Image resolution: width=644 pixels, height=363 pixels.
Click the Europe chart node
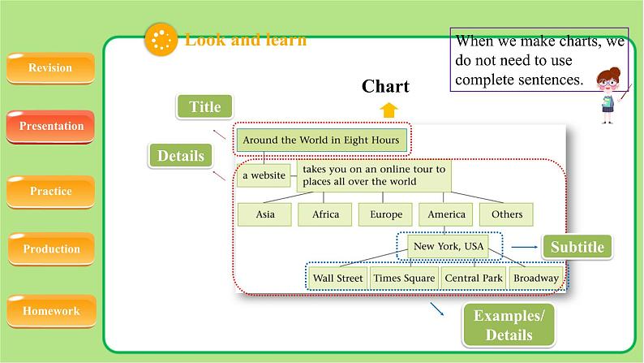385,214
